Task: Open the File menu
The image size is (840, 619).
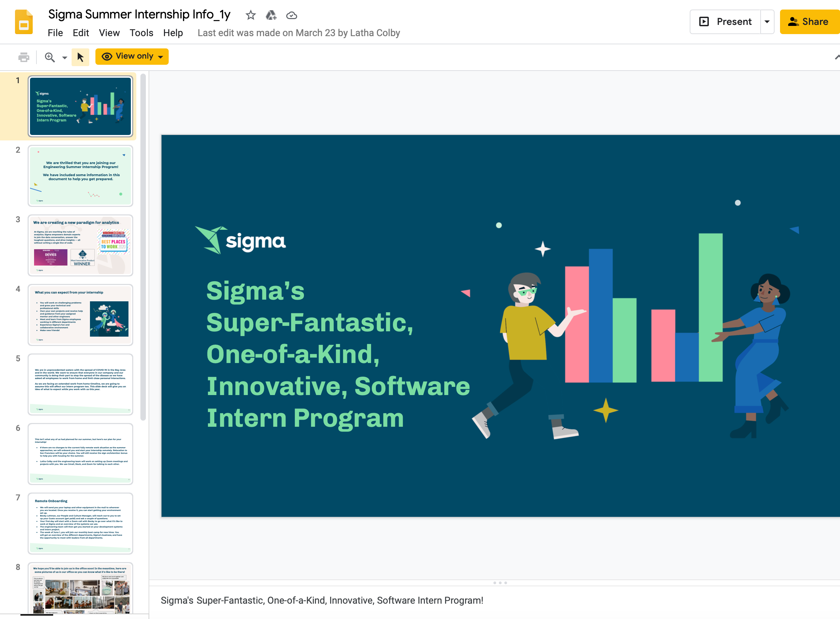Action: [x=55, y=33]
